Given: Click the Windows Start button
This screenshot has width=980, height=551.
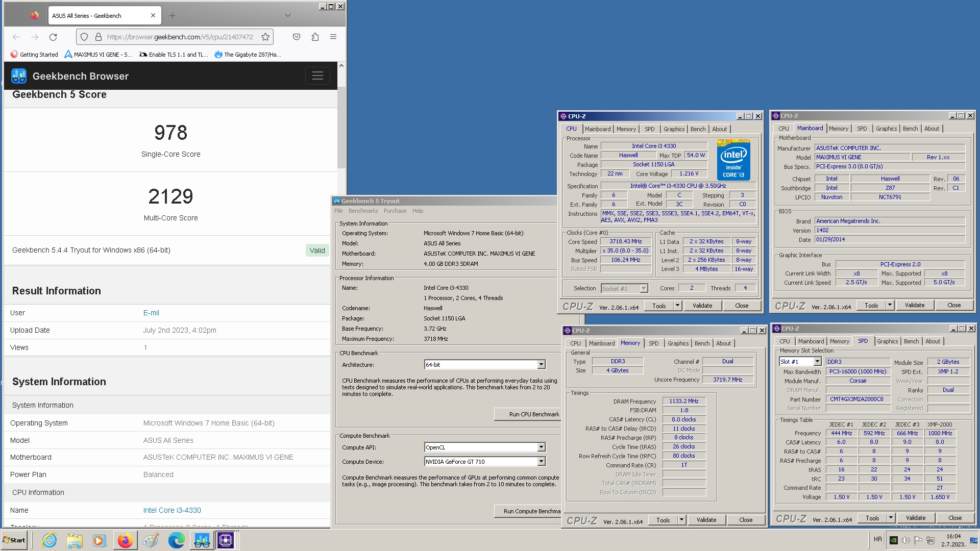Looking at the screenshot, I should coord(14,540).
